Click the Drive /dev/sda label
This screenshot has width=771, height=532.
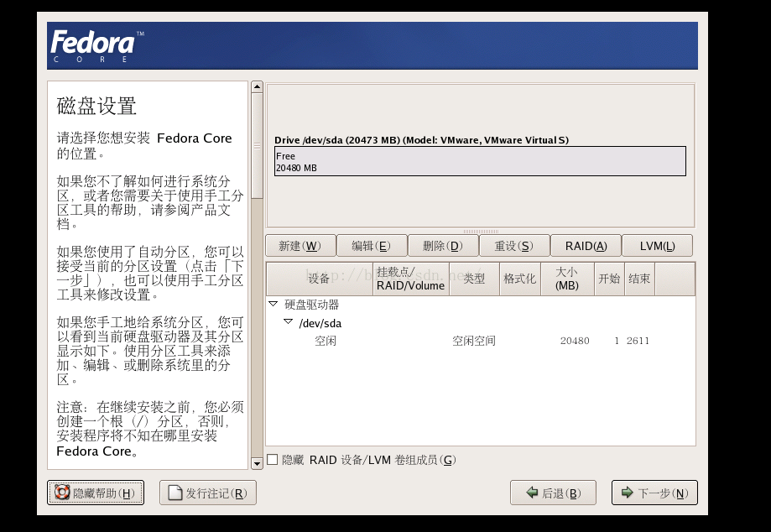421,140
